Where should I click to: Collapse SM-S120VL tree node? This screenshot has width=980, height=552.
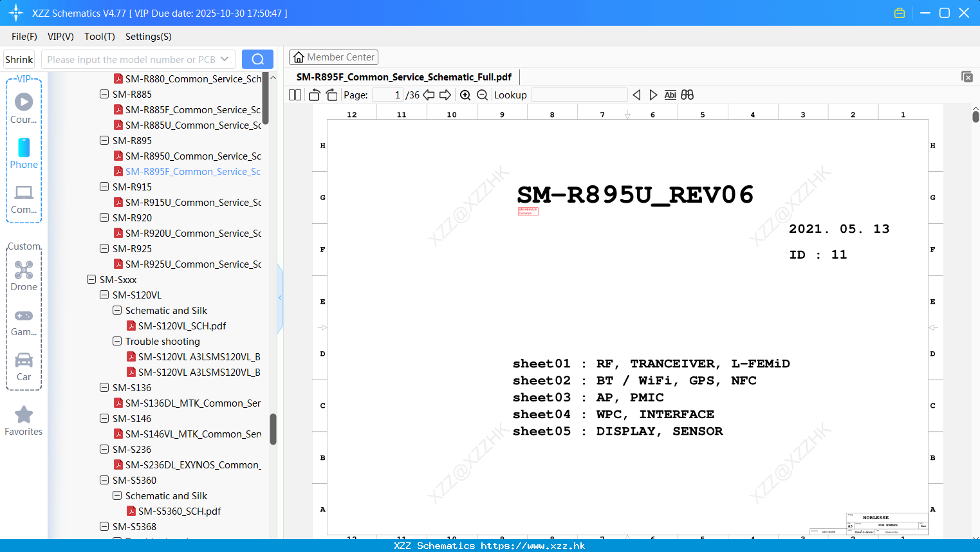click(104, 295)
